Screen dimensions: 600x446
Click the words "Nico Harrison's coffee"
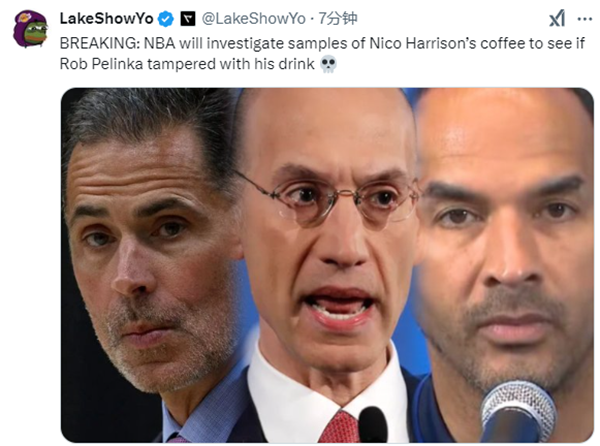pyautogui.click(x=447, y=43)
